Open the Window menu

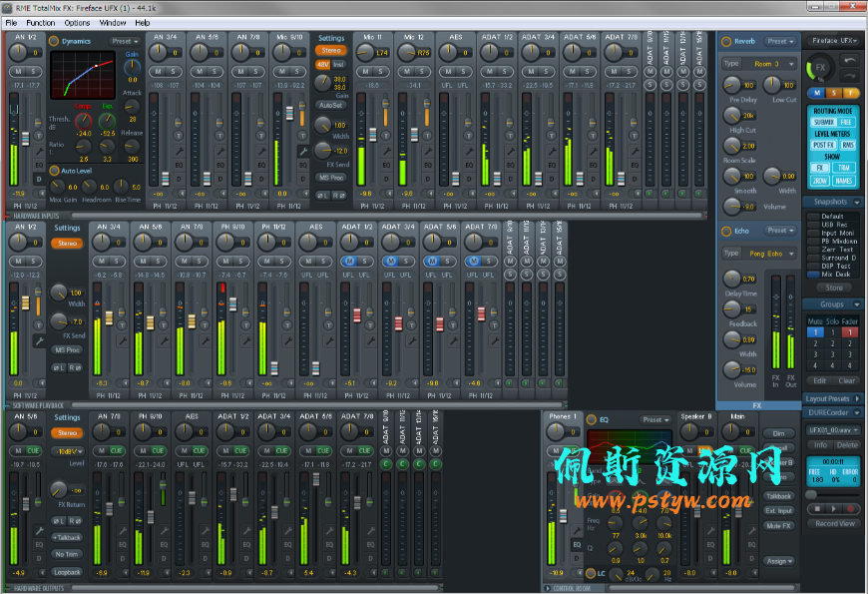(113, 23)
